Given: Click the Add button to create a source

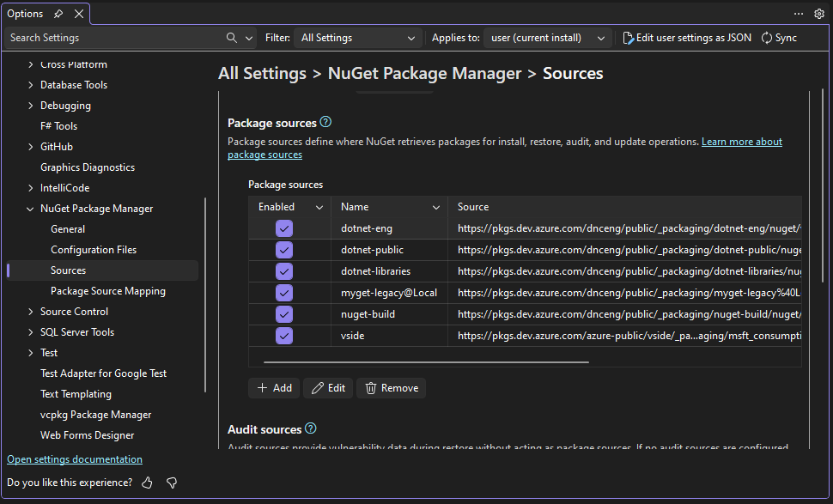Looking at the screenshot, I should point(274,387).
